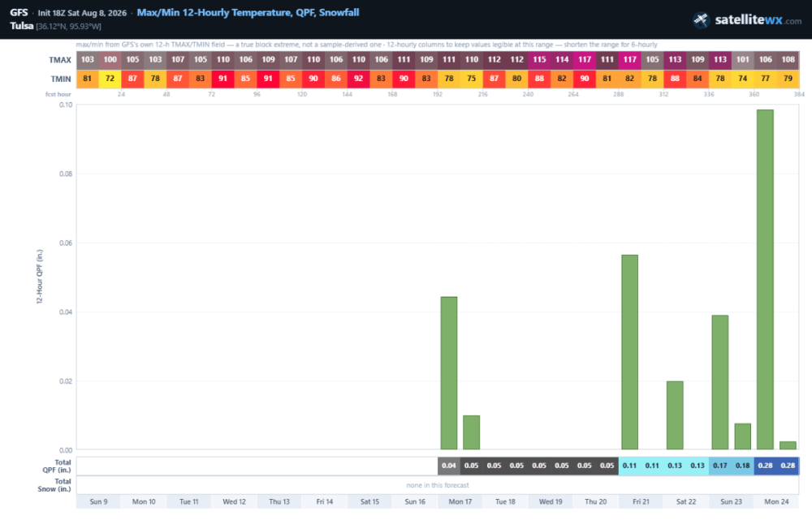Image resolution: width=812 pixels, height=520 pixels.
Task: Select the Sun 9 day label
Action: click(98, 502)
